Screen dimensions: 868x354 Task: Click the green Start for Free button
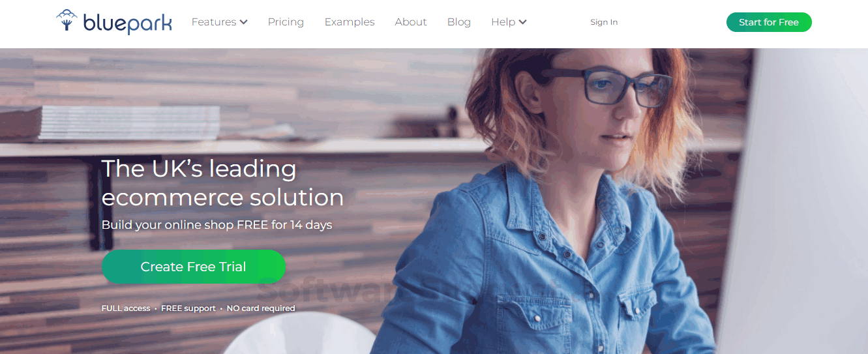[x=769, y=22]
